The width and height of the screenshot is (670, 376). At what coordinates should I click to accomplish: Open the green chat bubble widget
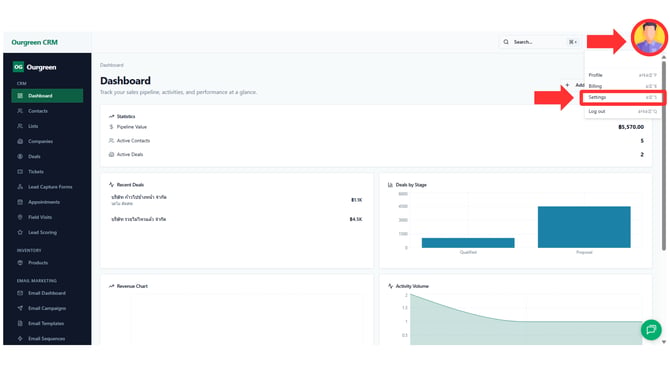coord(651,329)
